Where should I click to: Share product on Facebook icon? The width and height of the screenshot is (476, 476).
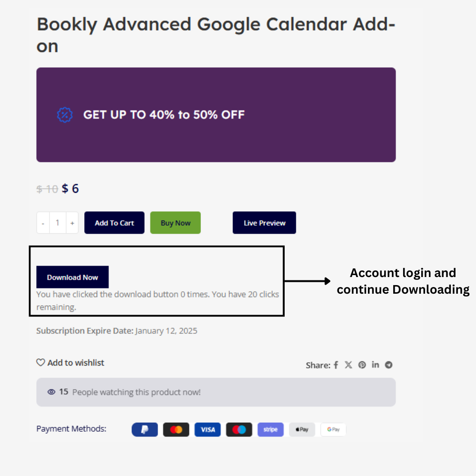[336, 365]
